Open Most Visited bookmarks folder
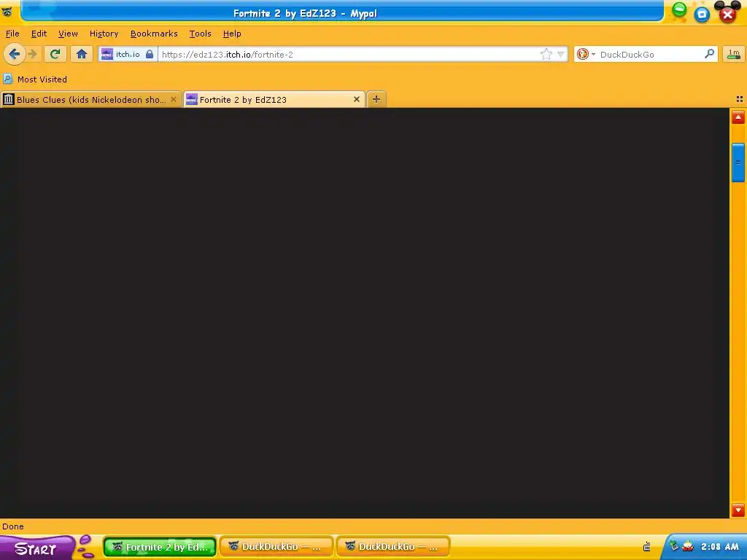This screenshot has height=560, width=747. click(x=35, y=79)
